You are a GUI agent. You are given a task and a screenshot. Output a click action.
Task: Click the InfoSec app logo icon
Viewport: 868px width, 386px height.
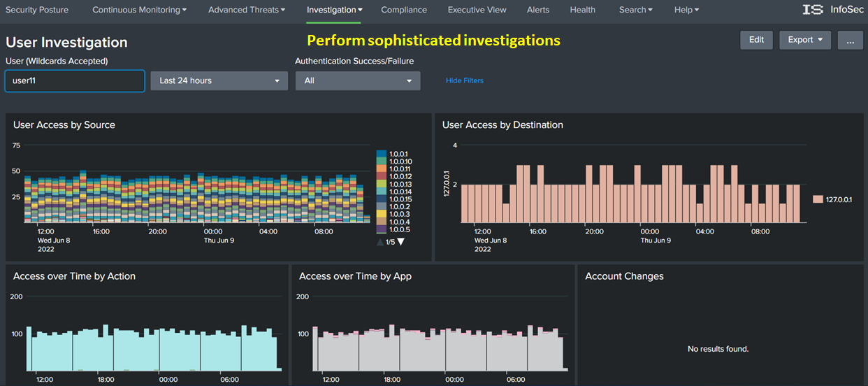[x=813, y=10]
